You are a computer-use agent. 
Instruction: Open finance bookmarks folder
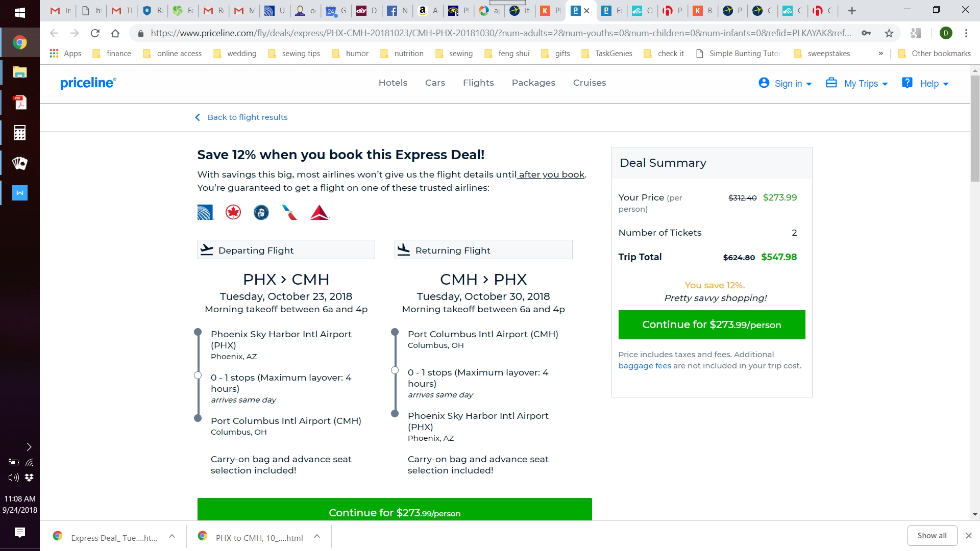[x=112, y=54]
